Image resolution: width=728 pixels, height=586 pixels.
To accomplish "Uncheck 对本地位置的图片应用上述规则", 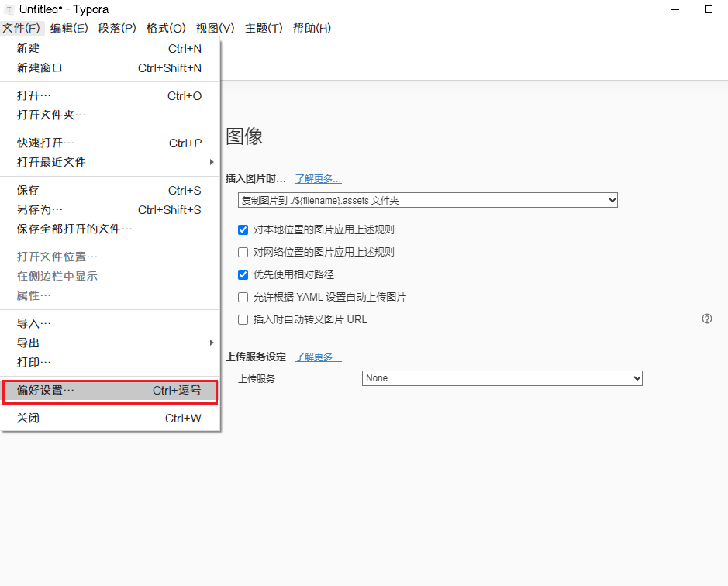I will [x=243, y=229].
